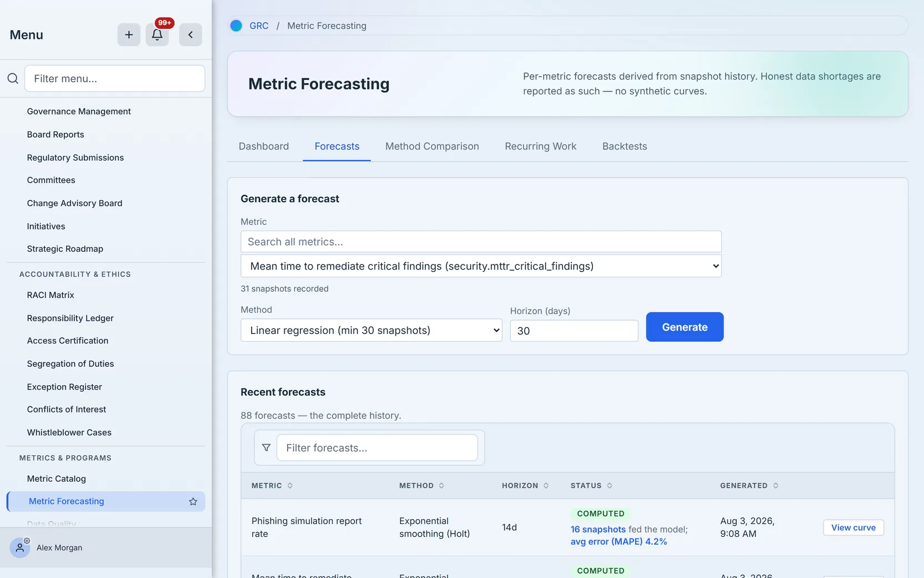Click the avg error (MAPE) 4.2% link
Image resolution: width=924 pixels, height=578 pixels.
[x=619, y=542]
